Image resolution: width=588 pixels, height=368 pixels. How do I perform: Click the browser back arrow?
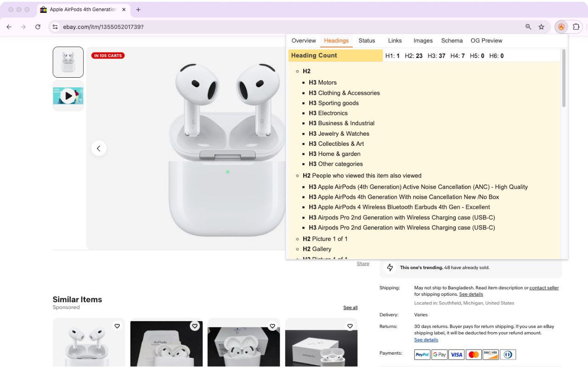click(x=9, y=27)
